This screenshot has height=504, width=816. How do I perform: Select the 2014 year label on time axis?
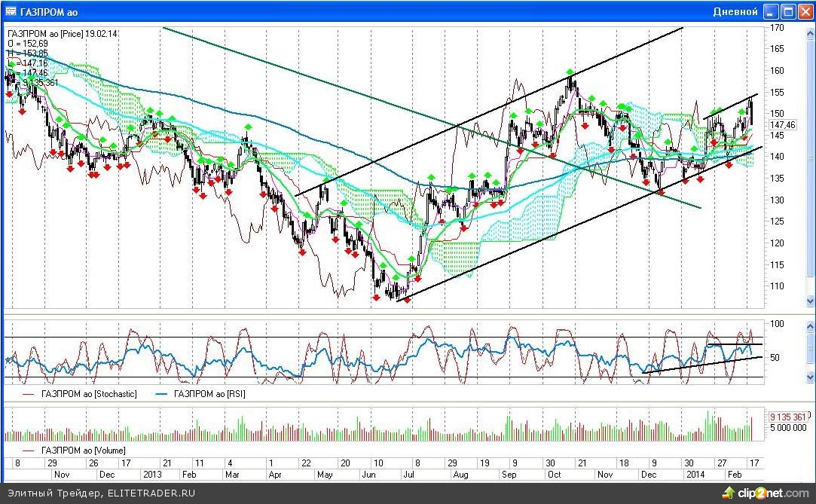coord(695,475)
